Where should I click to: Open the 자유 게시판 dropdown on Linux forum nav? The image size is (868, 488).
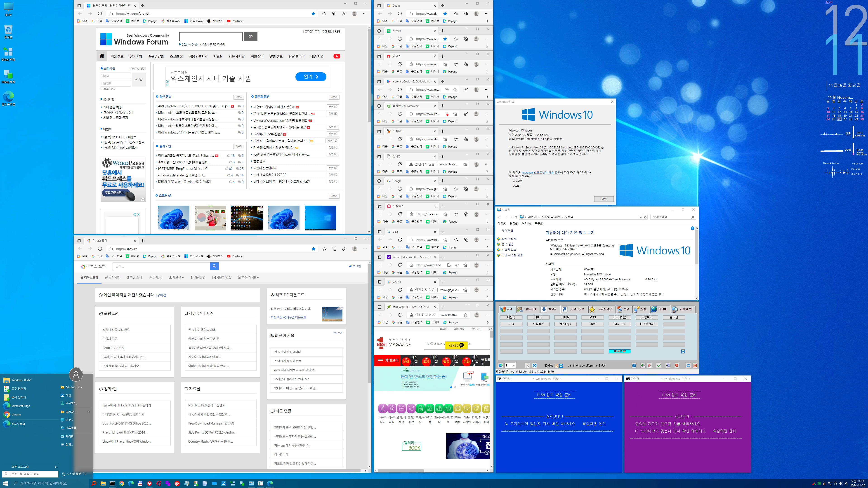[x=248, y=277]
